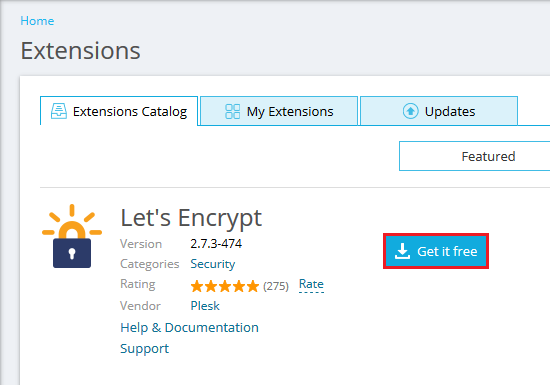Open the Support link
This screenshot has height=385, width=550.
145,349
